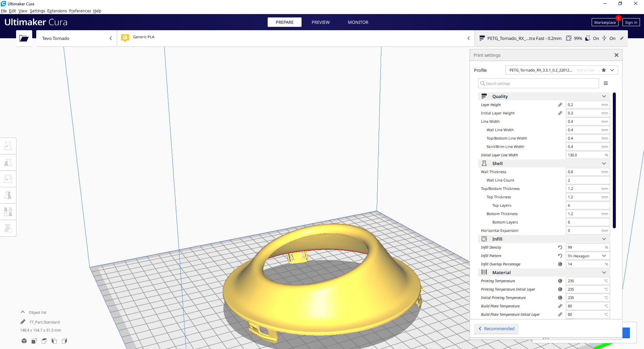Image resolution: width=644 pixels, height=349 pixels.
Task: Collapse the Object list
Action: click(23, 312)
